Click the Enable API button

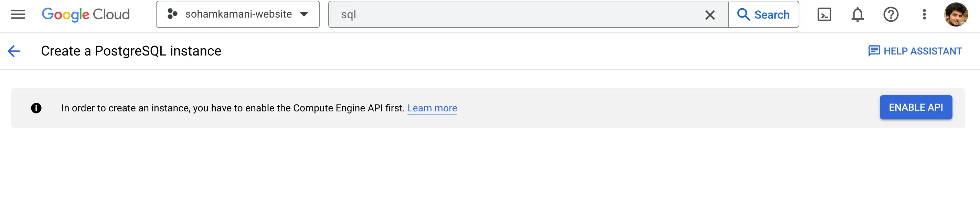point(916,108)
